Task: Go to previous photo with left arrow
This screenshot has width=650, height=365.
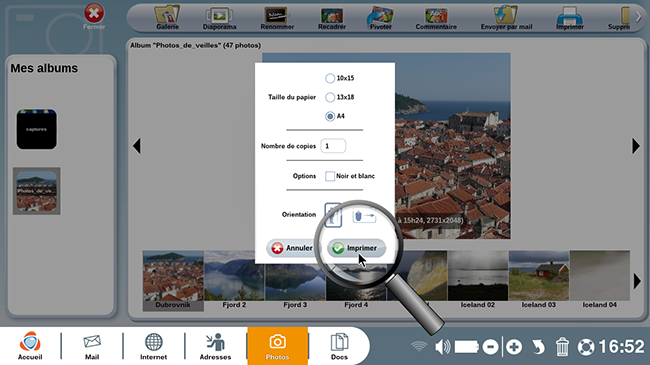Action: [137, 146]
